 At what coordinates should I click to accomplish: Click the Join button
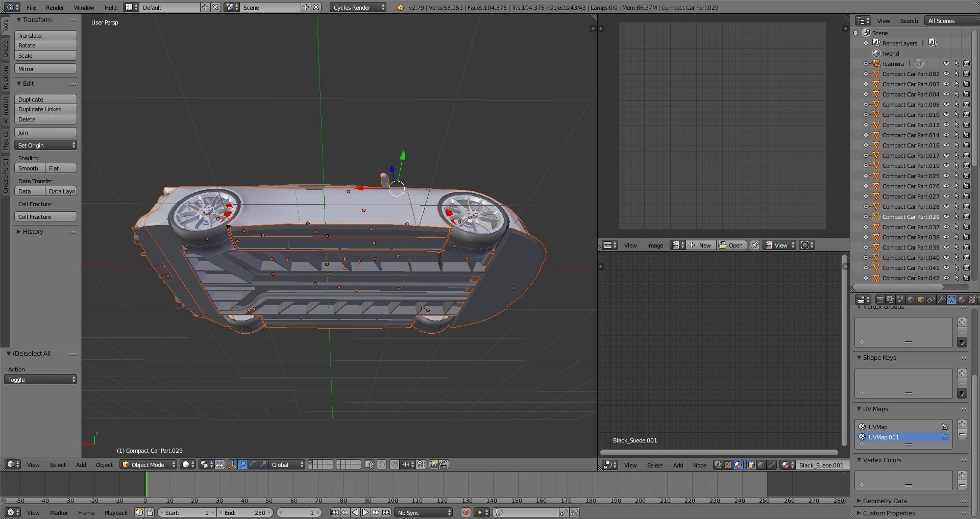click(x=46, y=133)
